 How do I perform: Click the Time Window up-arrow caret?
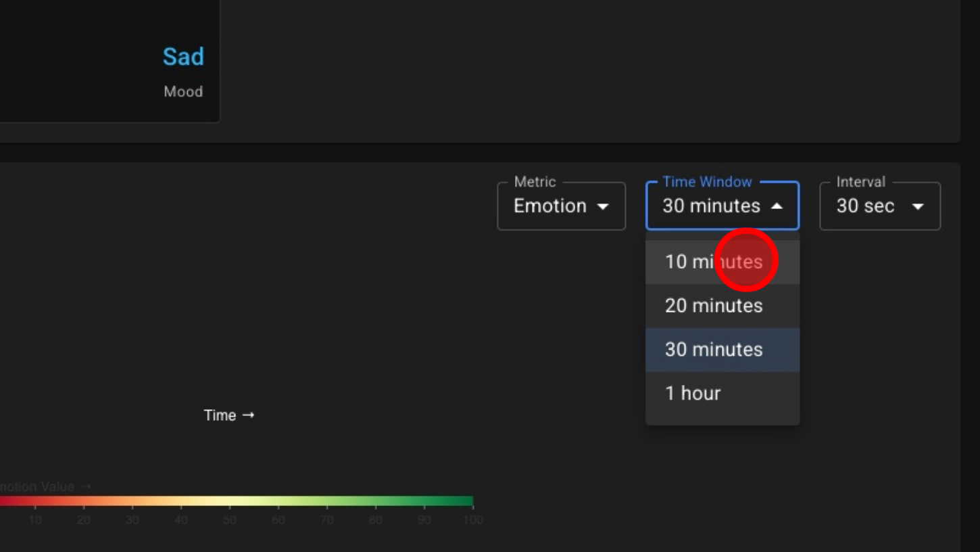click(x=777, y=206)
